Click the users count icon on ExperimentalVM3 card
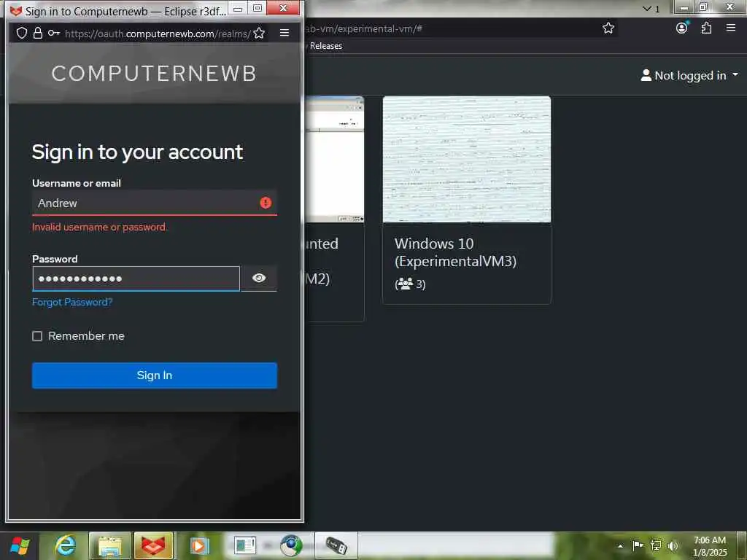 click(405, 284)
